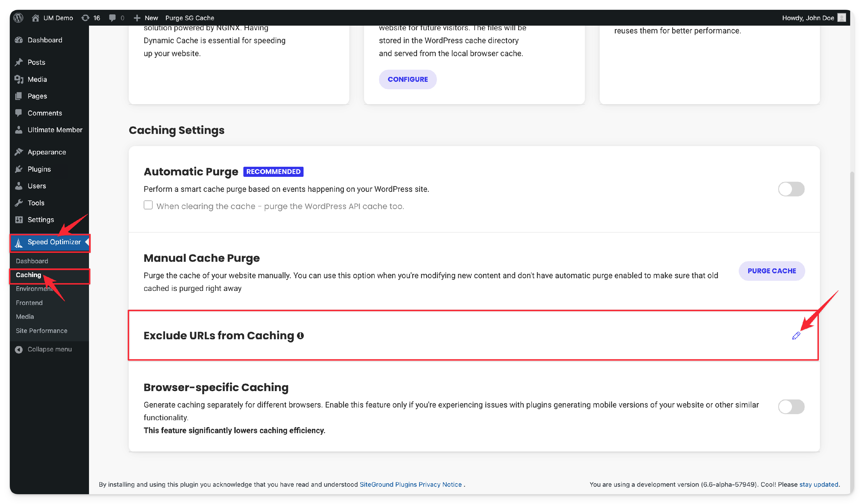Click the Caching Settings heading
The height and width of the screenshot is (504, 864).
[x=177, y=130]
